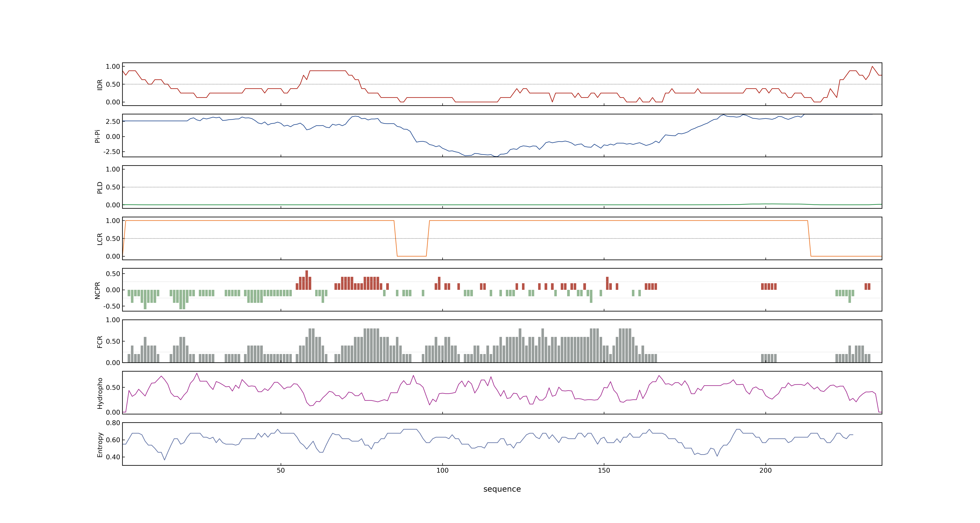Click the LCR y-axis label
This screenshot has height=523, width=980.
click(100, 239)
